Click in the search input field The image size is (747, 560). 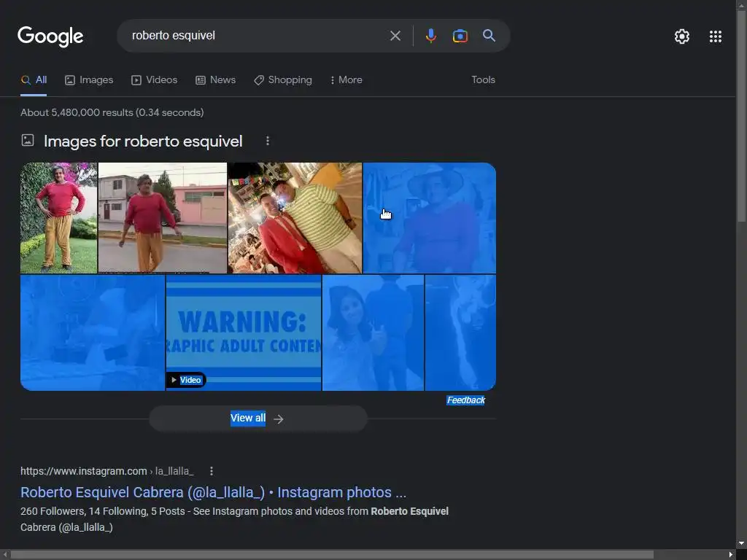258,36
